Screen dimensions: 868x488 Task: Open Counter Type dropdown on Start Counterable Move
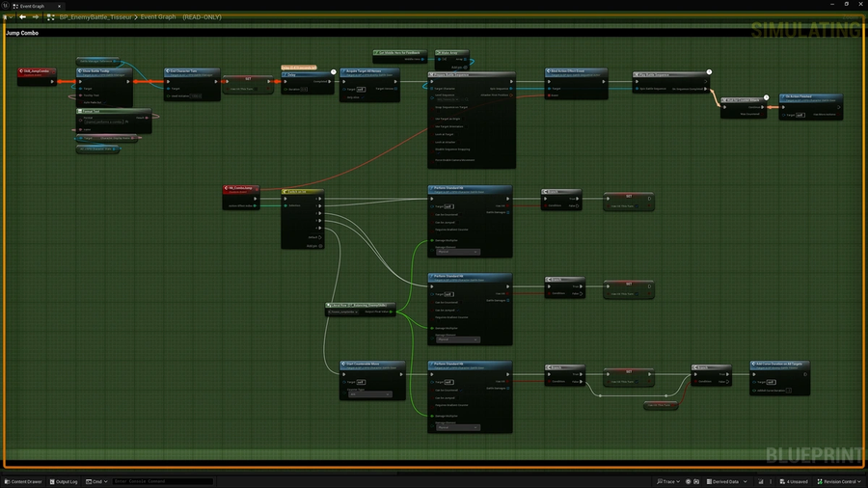pos(369,394)
